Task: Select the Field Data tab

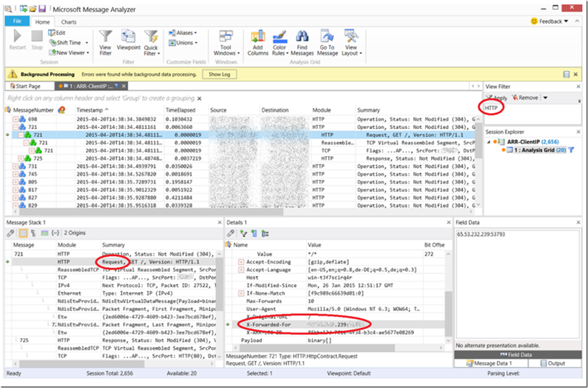Action: click(x=518, y=355)
